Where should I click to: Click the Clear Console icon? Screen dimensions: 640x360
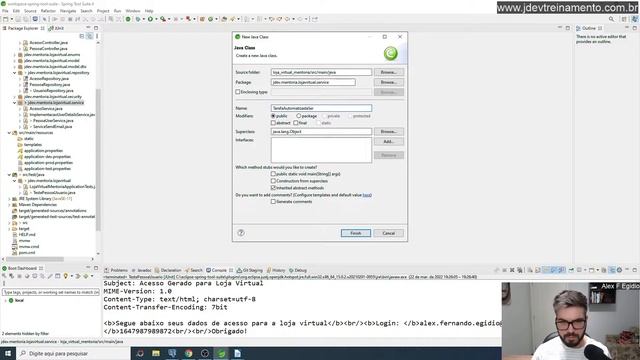click(530, 270)
